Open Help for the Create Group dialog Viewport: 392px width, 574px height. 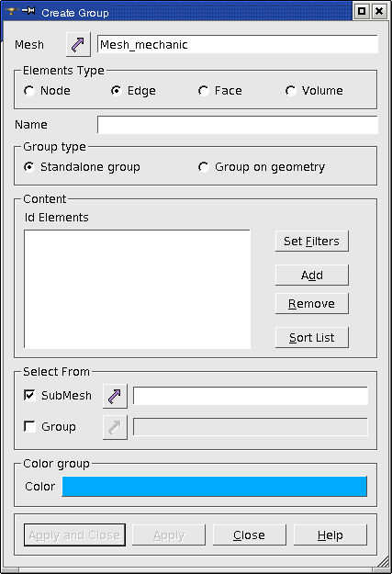click(330, 535)
